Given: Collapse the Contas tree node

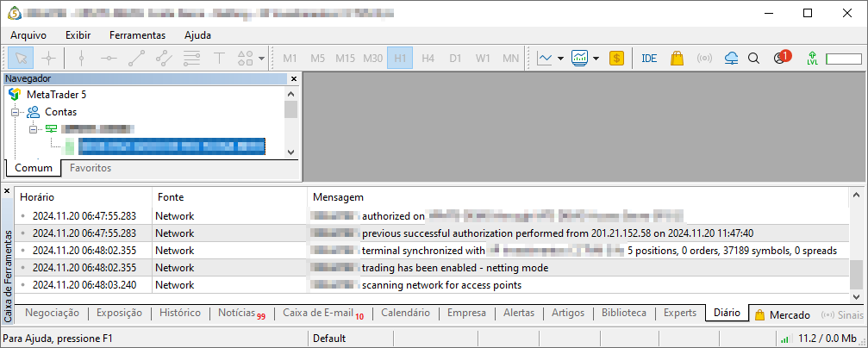Looking at the screenshot, I should click(15, 112).
